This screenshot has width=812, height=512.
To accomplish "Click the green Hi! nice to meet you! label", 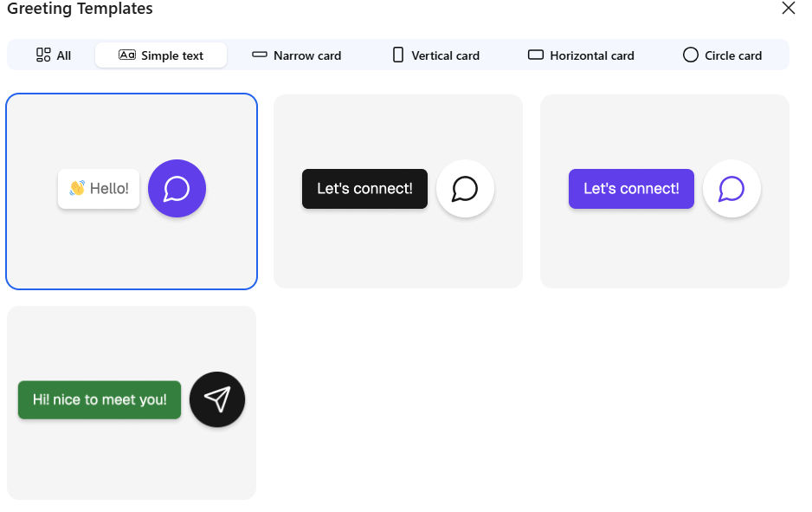I will [x=100, y=399].
